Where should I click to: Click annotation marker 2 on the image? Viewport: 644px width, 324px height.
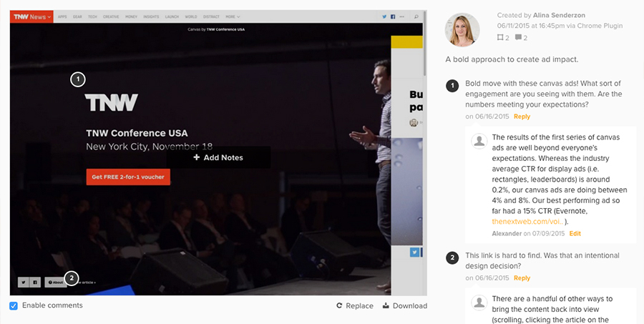coord(72,278)
